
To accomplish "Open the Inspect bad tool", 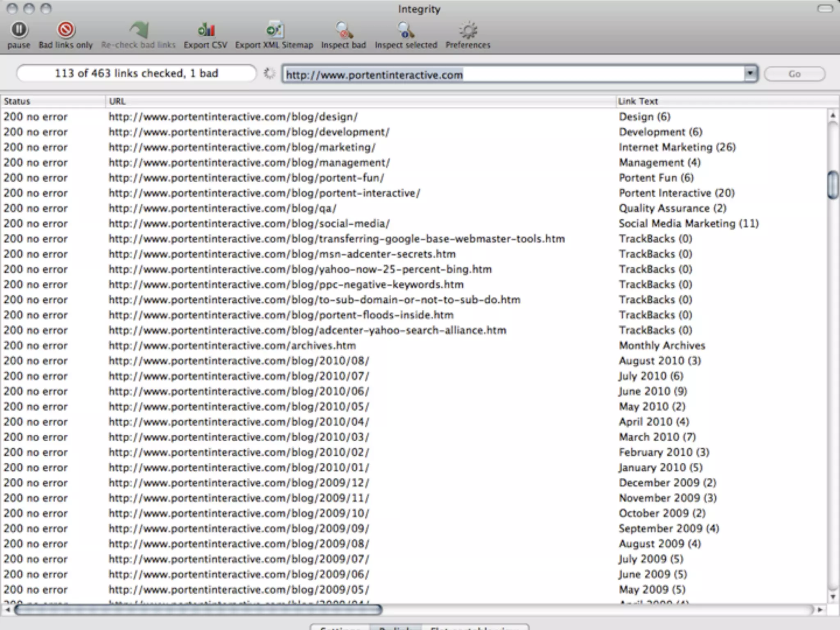I will click(343, 30).
